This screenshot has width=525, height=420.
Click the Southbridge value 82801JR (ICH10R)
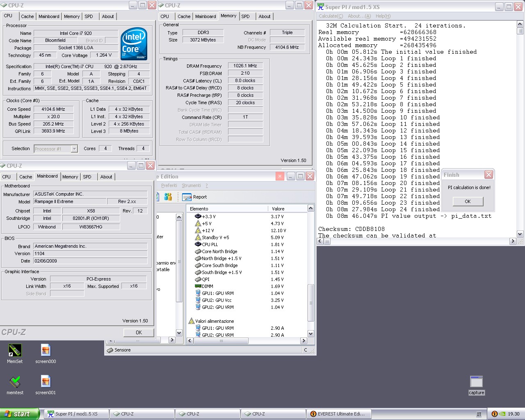[91, 219]
